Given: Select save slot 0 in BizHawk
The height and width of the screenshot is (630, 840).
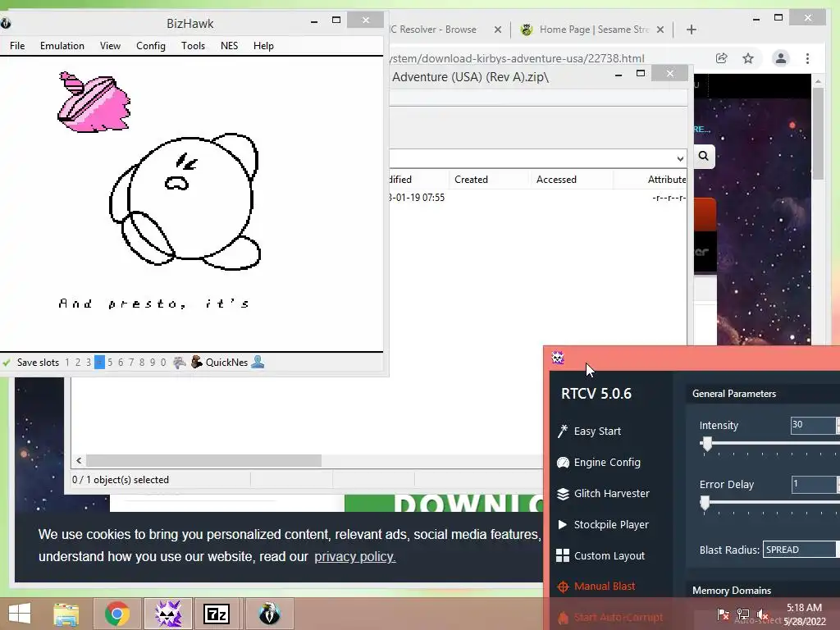Looking at the screenshot, I should 163,363.
